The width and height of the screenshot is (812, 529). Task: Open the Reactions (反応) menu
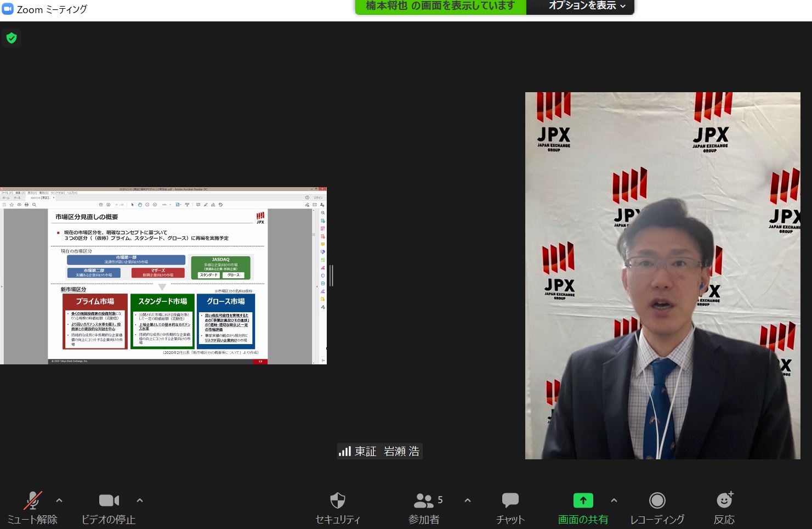click(x=724, y=508)
